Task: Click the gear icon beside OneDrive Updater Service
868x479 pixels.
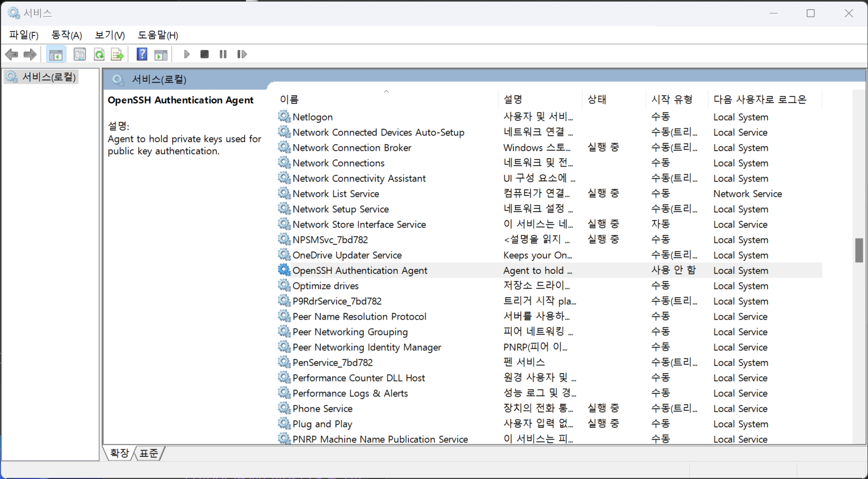Action: (x=284, y=255)
